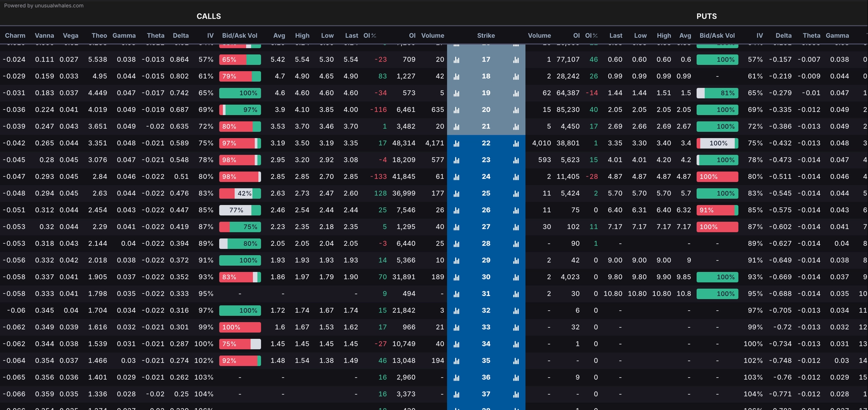Screen dimensions: 868x410
Task: Open the unusualwhales.com attribution text
Action: tap(44, 6)
